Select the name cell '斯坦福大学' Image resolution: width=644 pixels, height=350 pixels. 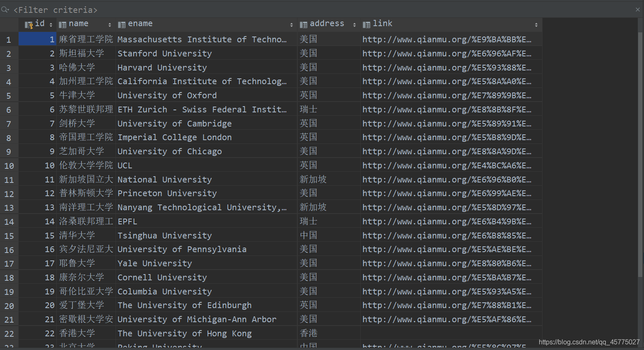pos(86,53)
